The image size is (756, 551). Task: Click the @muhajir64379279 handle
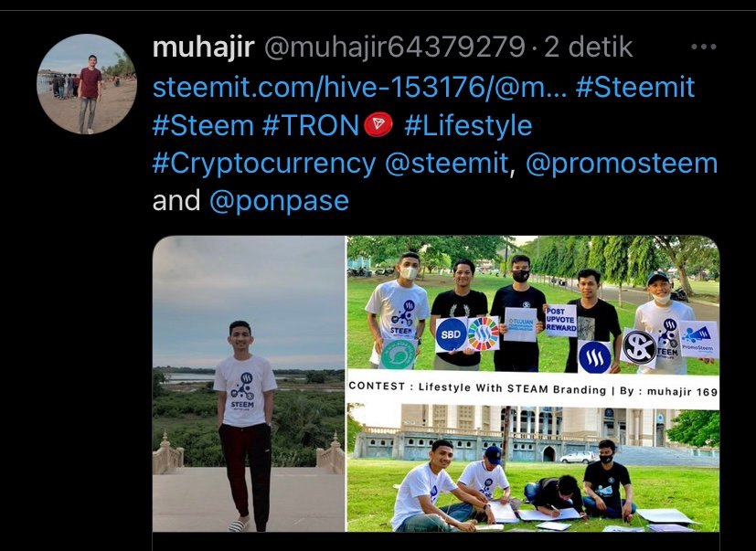click(x=395, y=48)
